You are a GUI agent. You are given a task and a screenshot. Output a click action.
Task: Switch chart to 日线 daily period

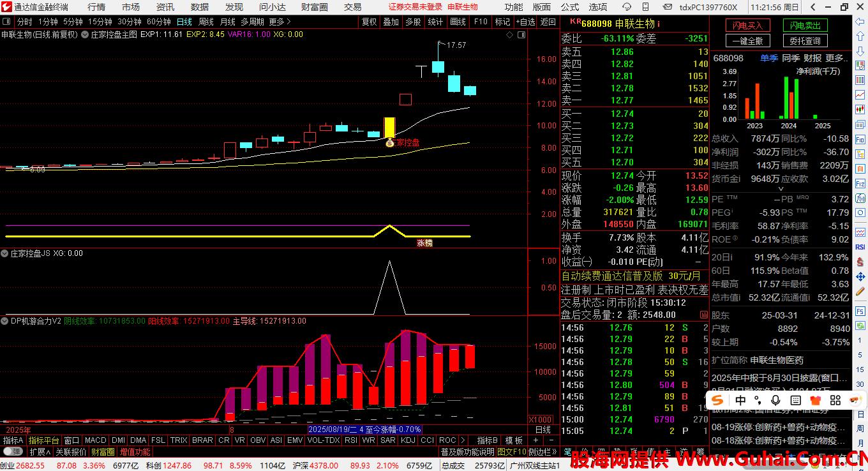(184, 22)
